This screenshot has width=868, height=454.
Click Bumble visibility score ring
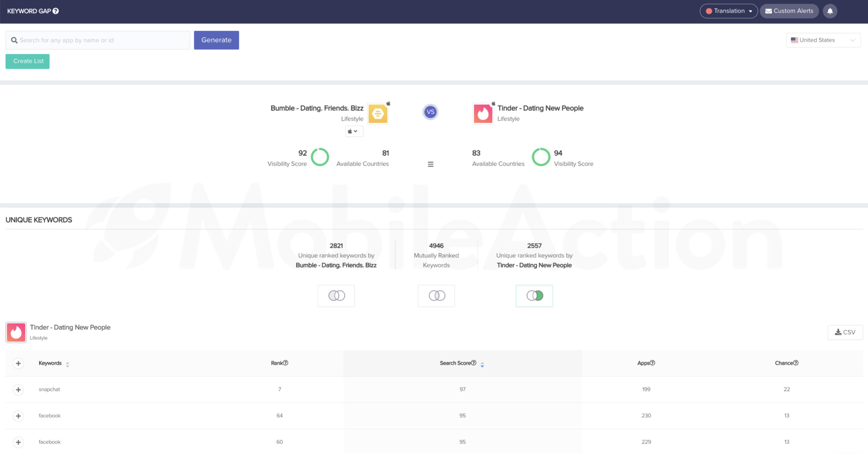click(320, 157)
